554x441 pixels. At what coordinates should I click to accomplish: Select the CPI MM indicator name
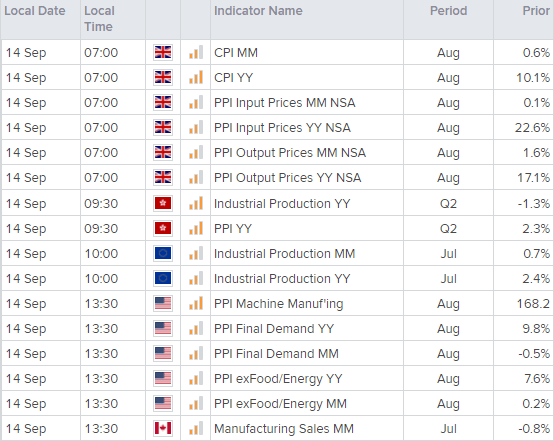[236, 53]
